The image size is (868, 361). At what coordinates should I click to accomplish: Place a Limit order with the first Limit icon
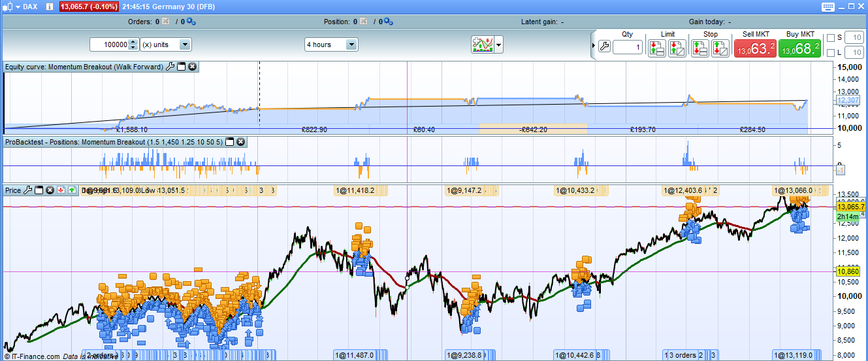coord(656,48)
